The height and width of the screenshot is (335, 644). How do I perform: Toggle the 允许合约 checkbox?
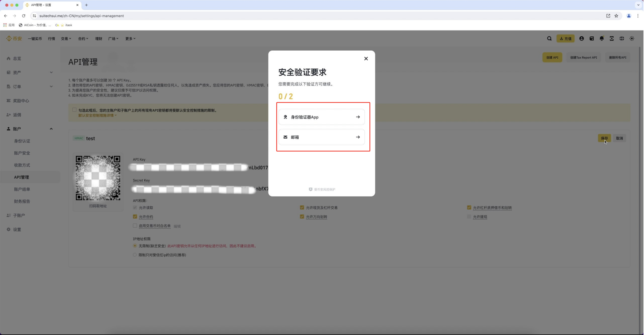click(135, 217)
